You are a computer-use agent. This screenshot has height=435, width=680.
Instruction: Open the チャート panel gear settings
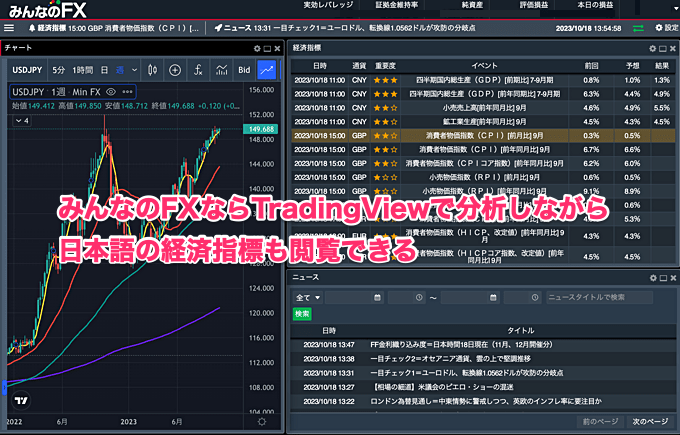tap(257, 49)
